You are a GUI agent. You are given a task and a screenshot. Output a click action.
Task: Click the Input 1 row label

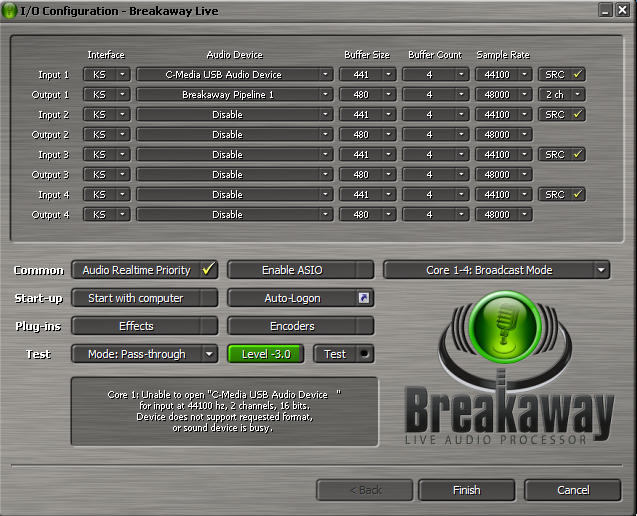pos(54,75)
